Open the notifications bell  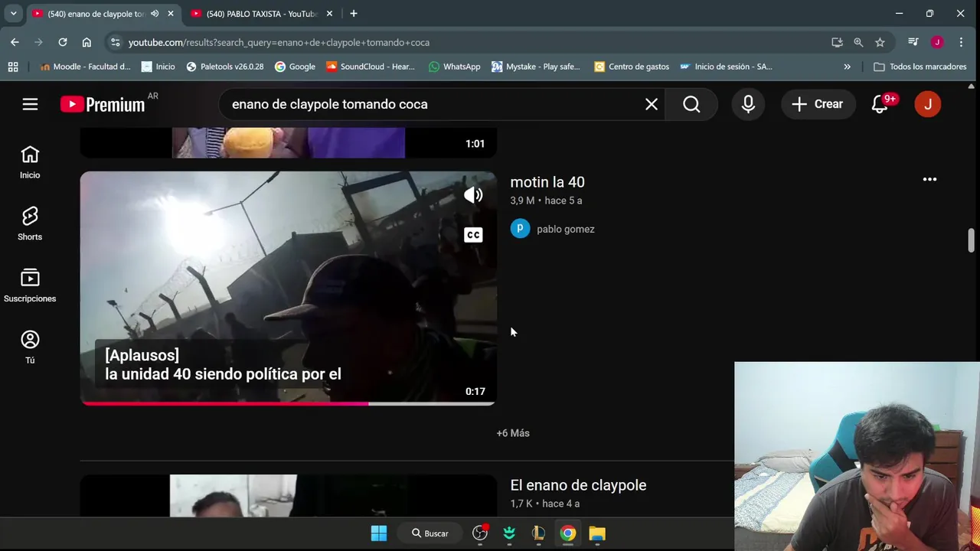coord(880,104)
